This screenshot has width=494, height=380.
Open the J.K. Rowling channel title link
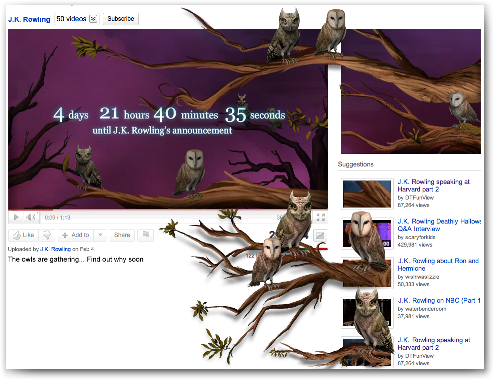29,19
